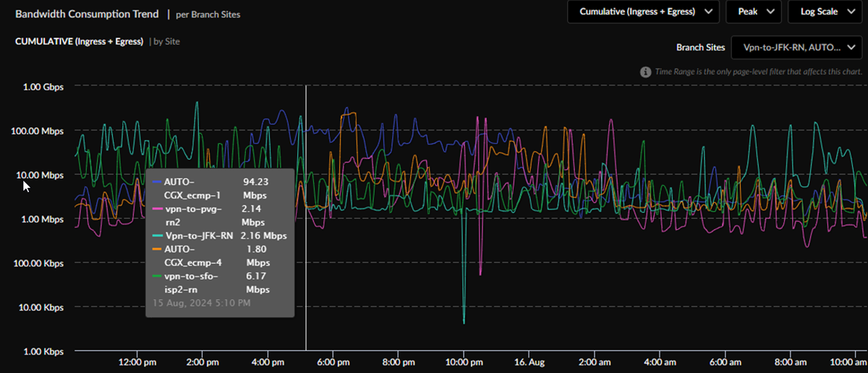Click the green vpn-to-sfo-isp2-rn legend marker
Image resolution: width=868 pixels, height=373 pixels.
pos(158,276)
